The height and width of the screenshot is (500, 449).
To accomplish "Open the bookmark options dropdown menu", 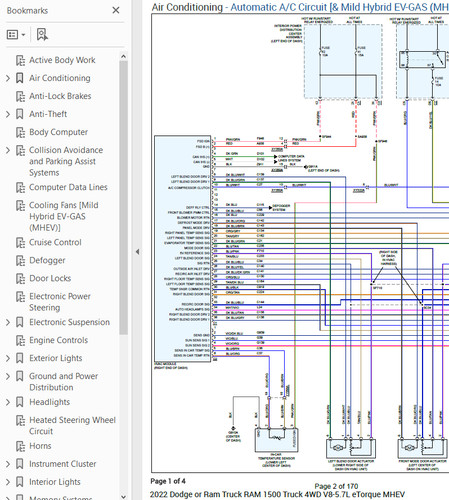I will (x=16, y=34).
